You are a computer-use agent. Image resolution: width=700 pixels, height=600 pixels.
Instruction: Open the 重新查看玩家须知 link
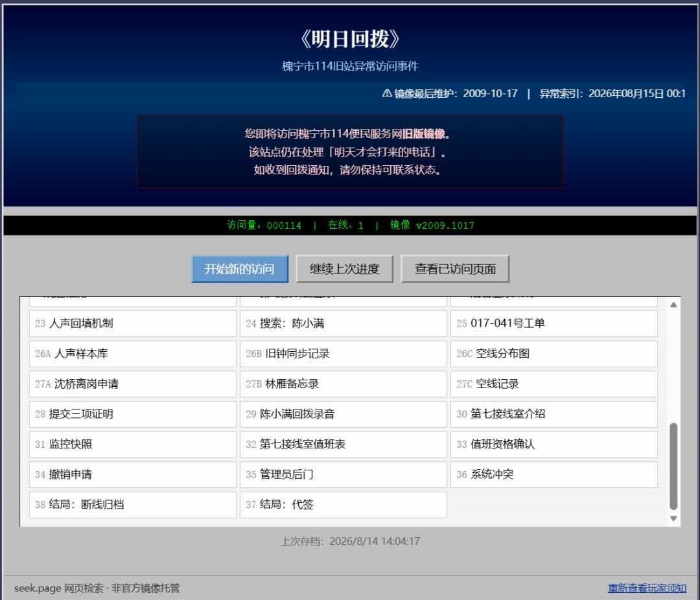[647, 588]
